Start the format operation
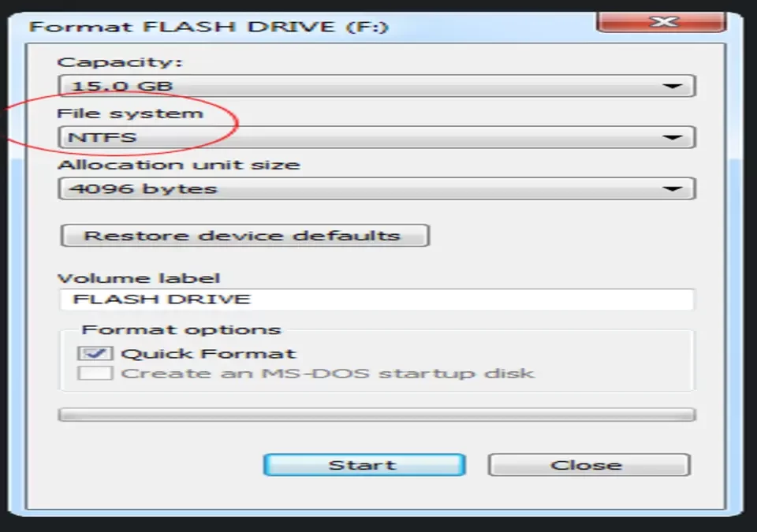This screenshot has height=532, width=757. click(364, 465)
